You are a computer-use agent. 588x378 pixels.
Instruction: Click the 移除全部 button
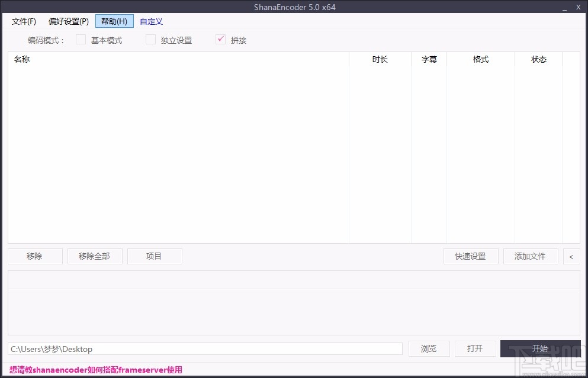tap(95, 256)
